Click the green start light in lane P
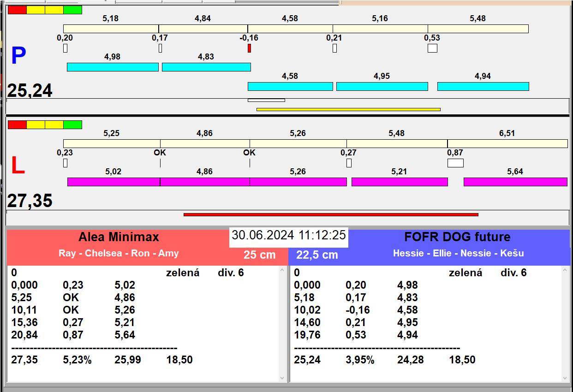This screenshot has width=573, height=392. (72, 10)
